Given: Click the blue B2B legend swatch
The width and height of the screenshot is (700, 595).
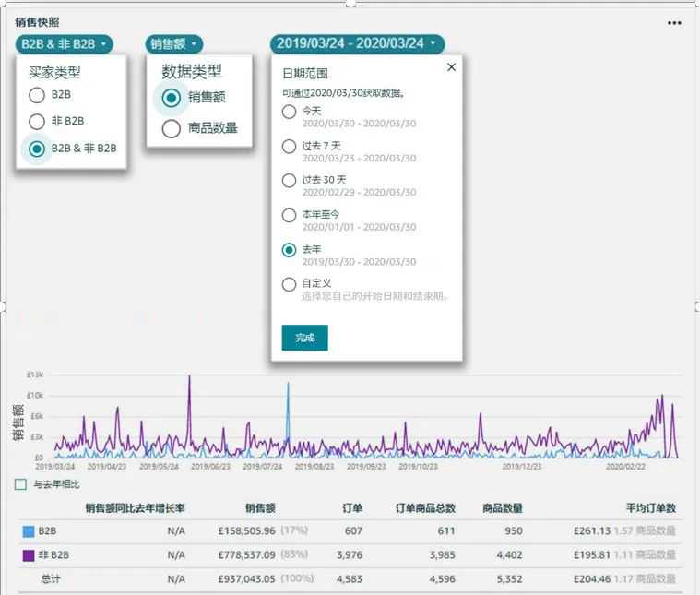Looking at the screenshot, I should (x=29, y=531).
